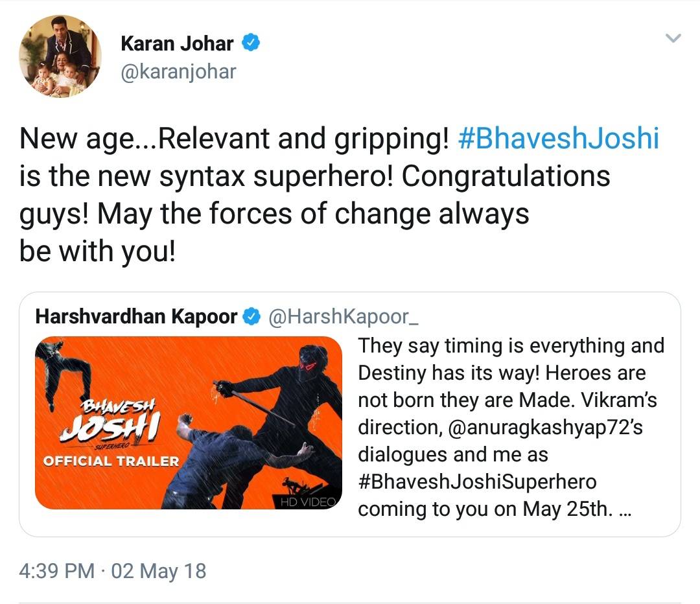Click the Karan Johar display name

pos(177,43)
